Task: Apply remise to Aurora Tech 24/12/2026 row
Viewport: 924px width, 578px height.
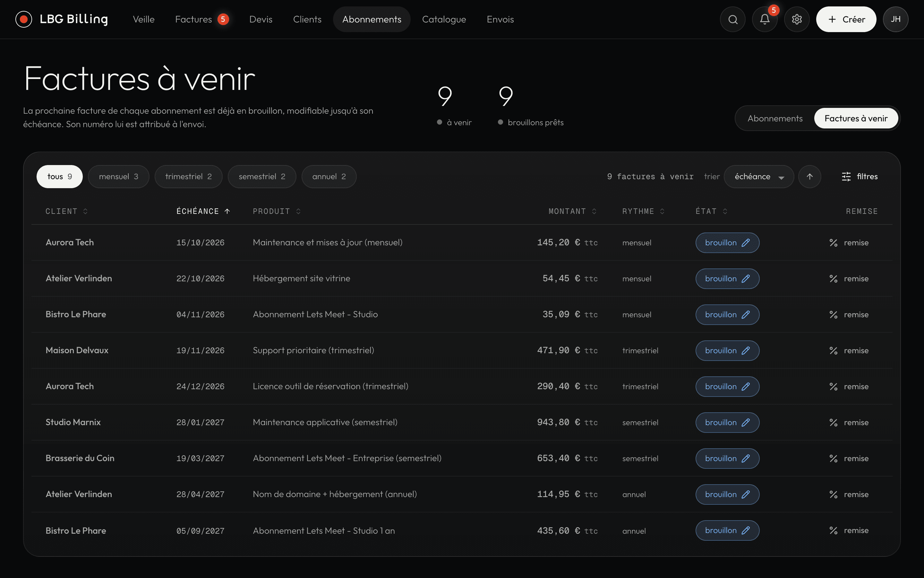Action: pos(849,387)
